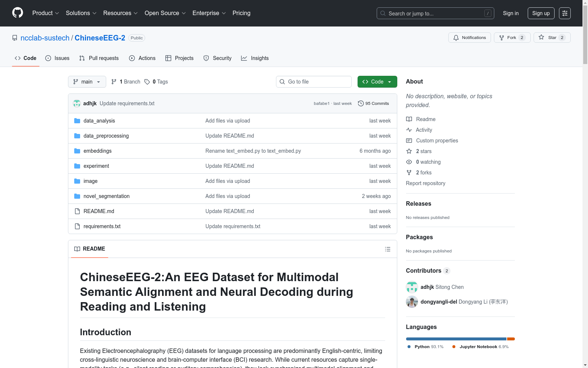Screen dimensions: 588x368
Task: Click the Python 93.1% language legend
Action: 426,347
